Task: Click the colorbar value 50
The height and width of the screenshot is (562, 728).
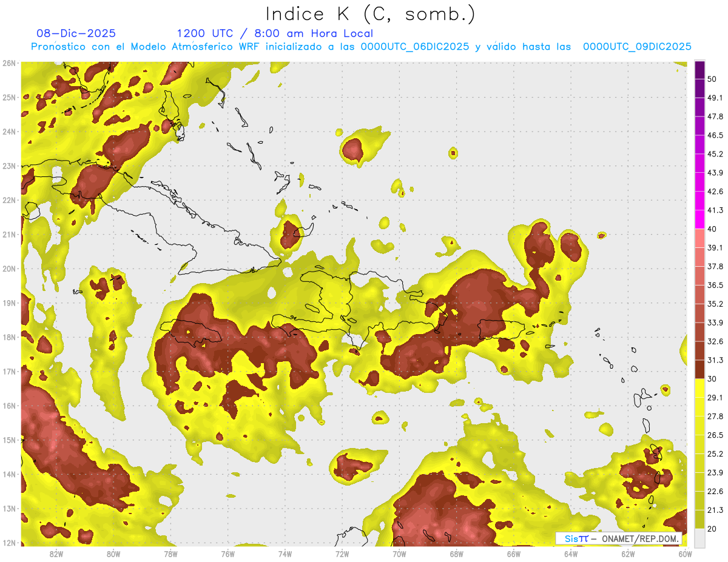Action: (x=712, y=79)
